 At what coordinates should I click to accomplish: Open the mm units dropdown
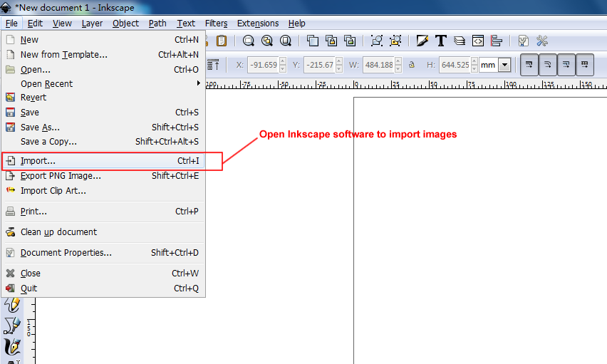click(504, 65)
